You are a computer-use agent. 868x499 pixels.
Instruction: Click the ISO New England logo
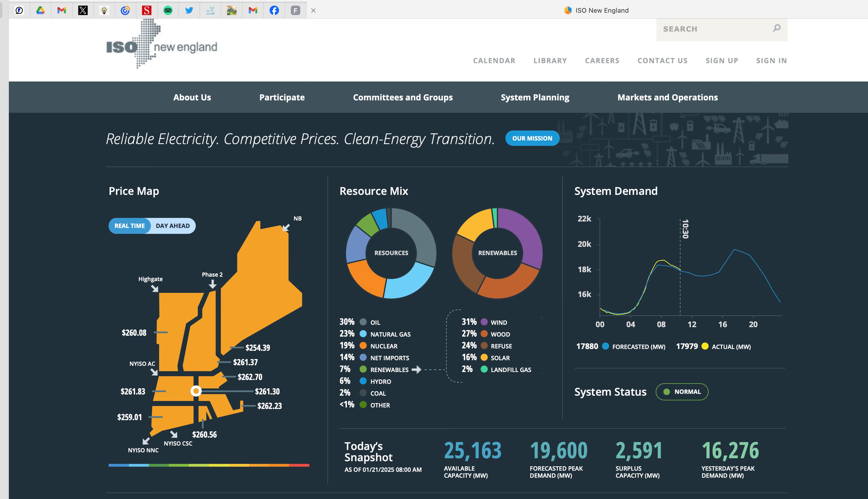tap(161, 45)
